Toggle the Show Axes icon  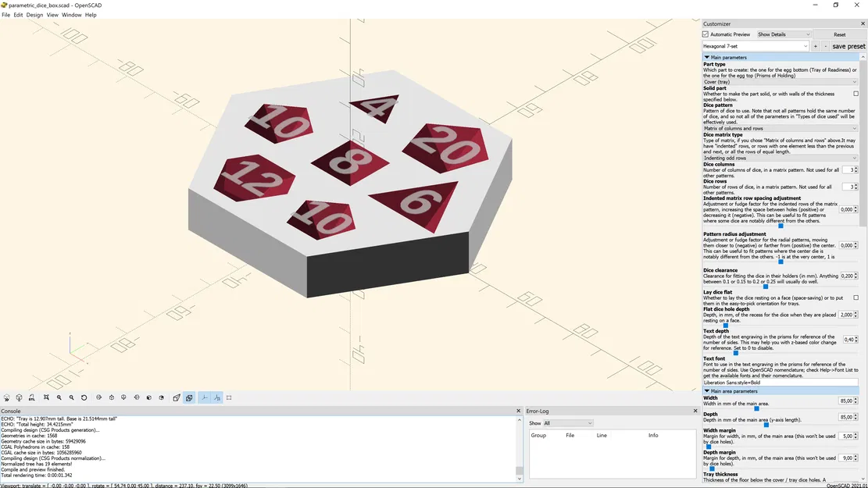(204, 397)
